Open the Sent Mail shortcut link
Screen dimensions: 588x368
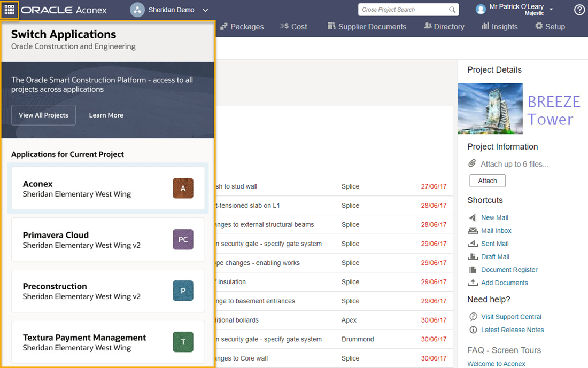pos(495,244)
